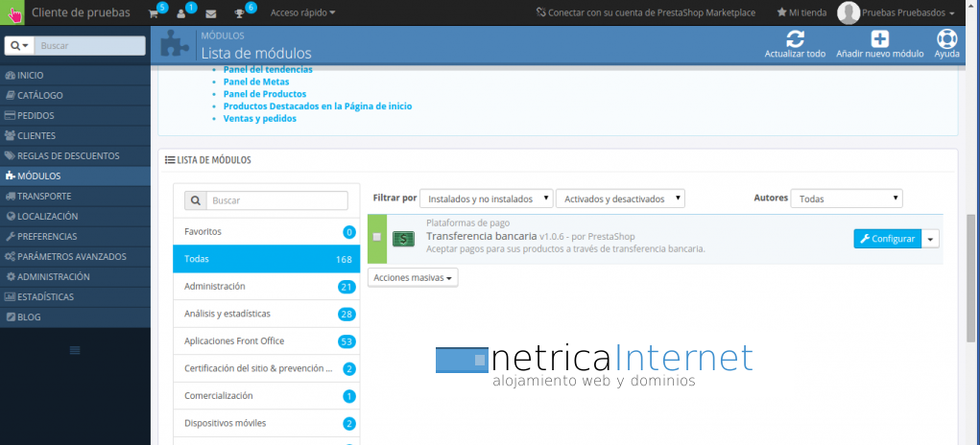Click the module list Buscar field

pyautogui.click(x=276, y=200)
